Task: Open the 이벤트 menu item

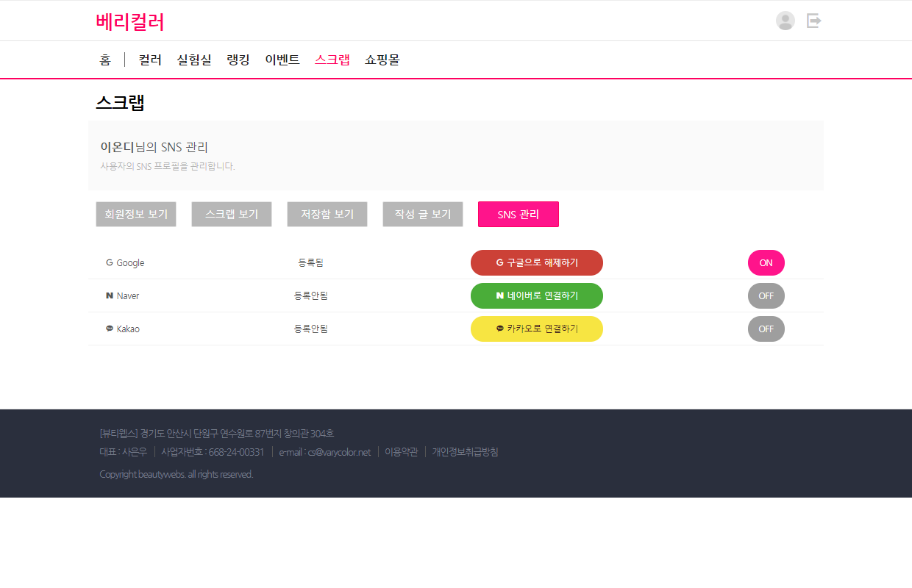Action: click(282, 60)
